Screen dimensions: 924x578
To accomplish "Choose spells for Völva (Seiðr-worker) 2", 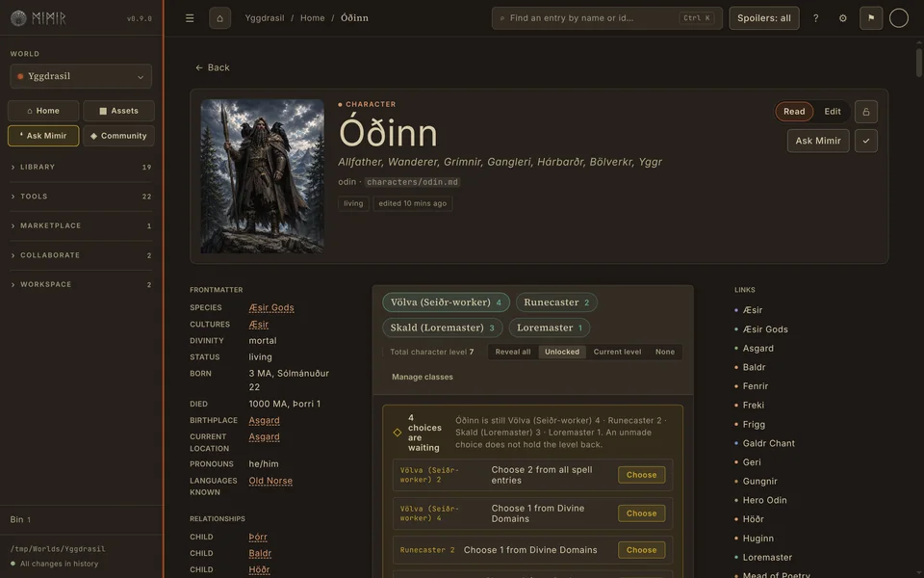I will click(641, 475).
